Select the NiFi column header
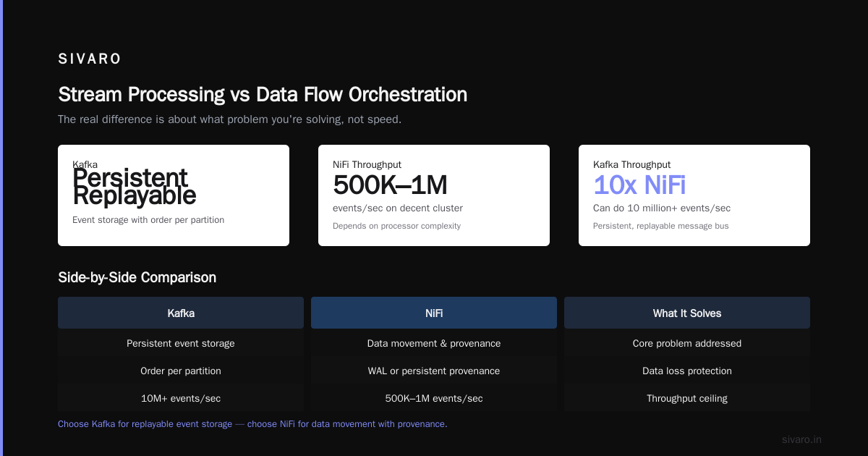 pyautogui.click(x=434, y=313)
